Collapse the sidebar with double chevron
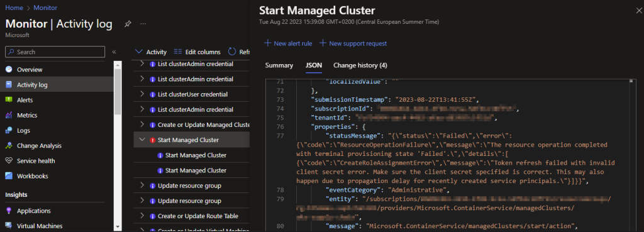The image size is (644, 232). 114,52
